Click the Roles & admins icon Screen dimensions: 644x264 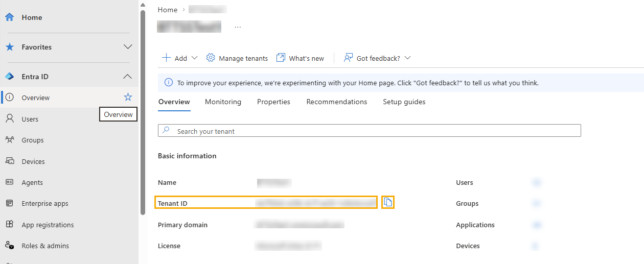10,246
